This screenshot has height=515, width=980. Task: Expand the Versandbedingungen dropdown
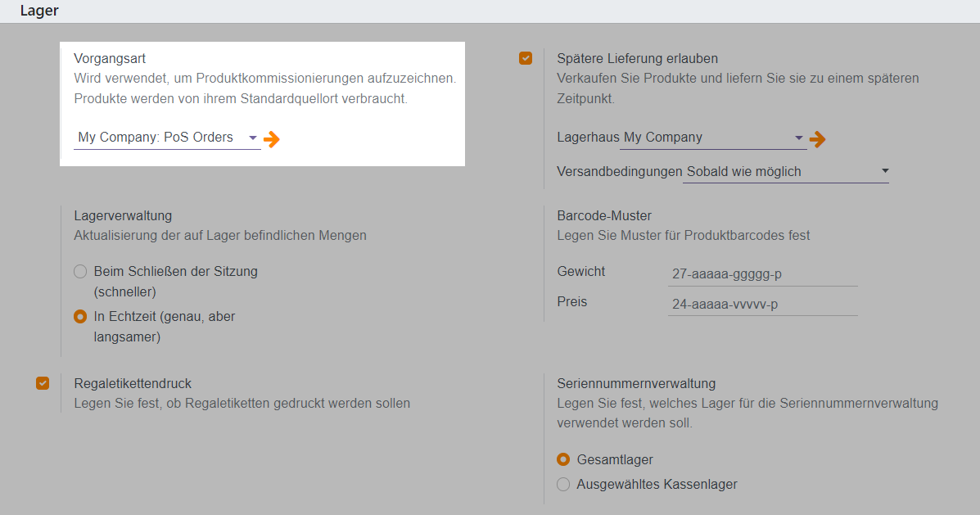pyautogui.click(x=885, y=171)
